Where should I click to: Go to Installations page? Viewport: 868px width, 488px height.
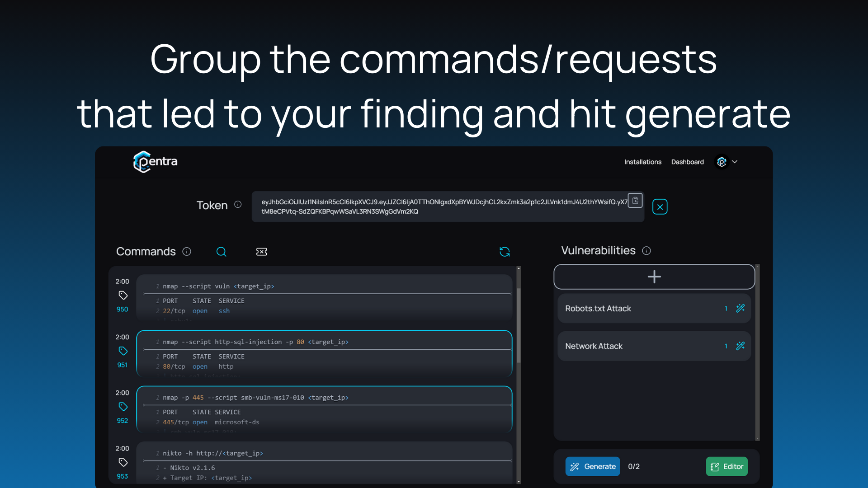pyautogui.click(x=642, y=162)
